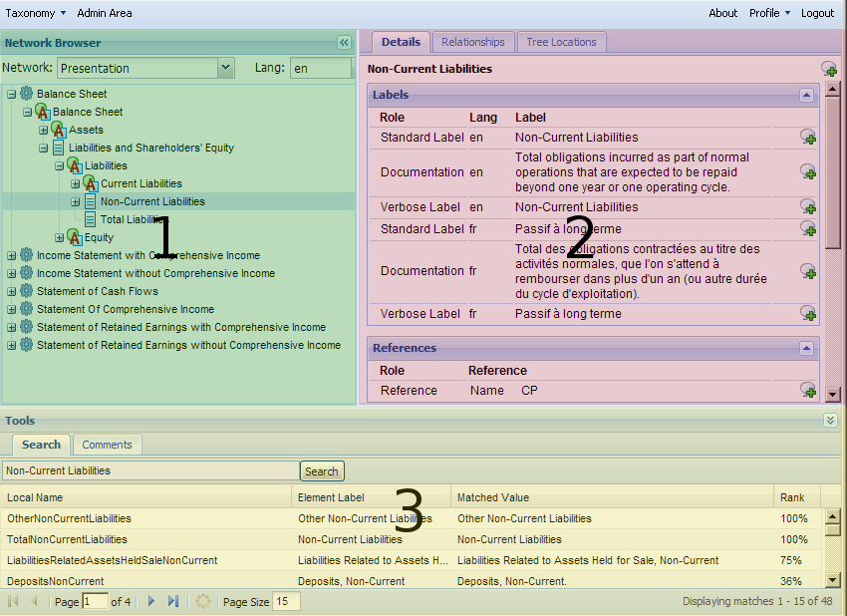Click the network icon beside Statement of Cash Flows
This screenshot has width=847, height=616.
(26, 291)
